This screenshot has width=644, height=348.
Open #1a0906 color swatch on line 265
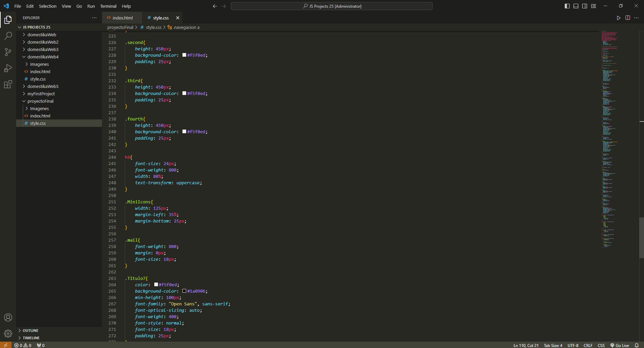(184, 291)
